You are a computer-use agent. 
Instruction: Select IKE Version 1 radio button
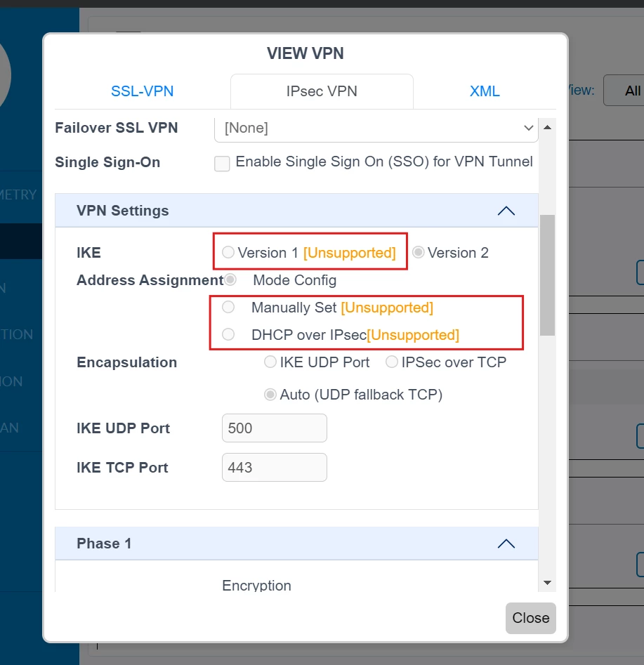(x=228, y=252)
